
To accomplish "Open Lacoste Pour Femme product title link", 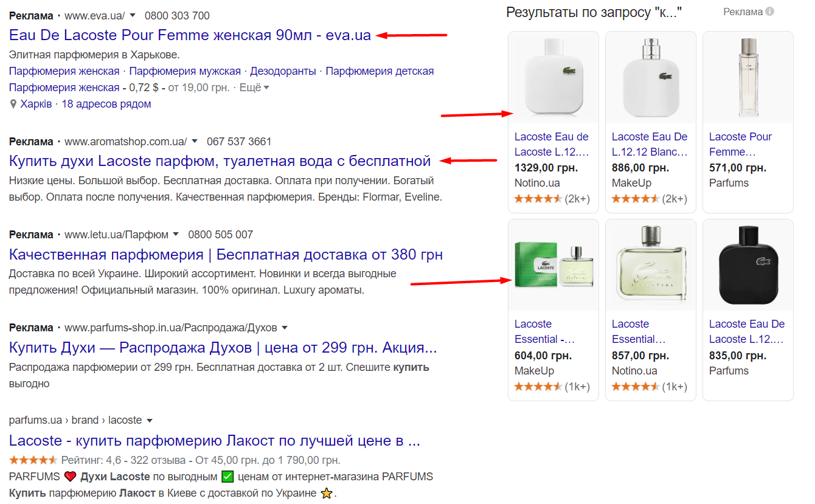I will tap(740, 144).
